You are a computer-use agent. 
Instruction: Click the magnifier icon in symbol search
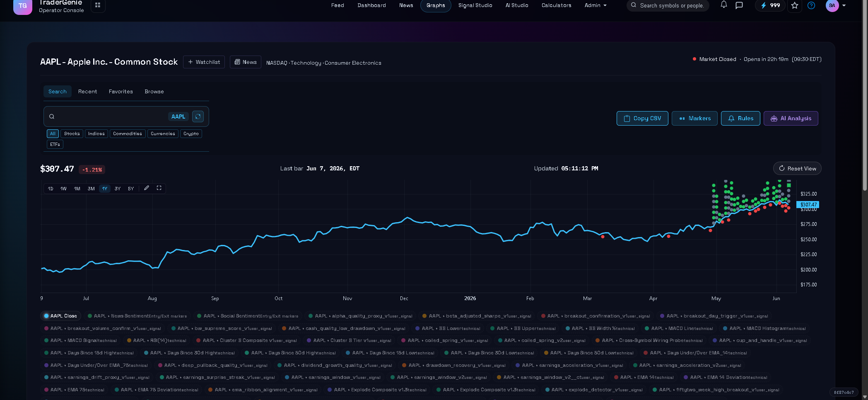(52, 116)
